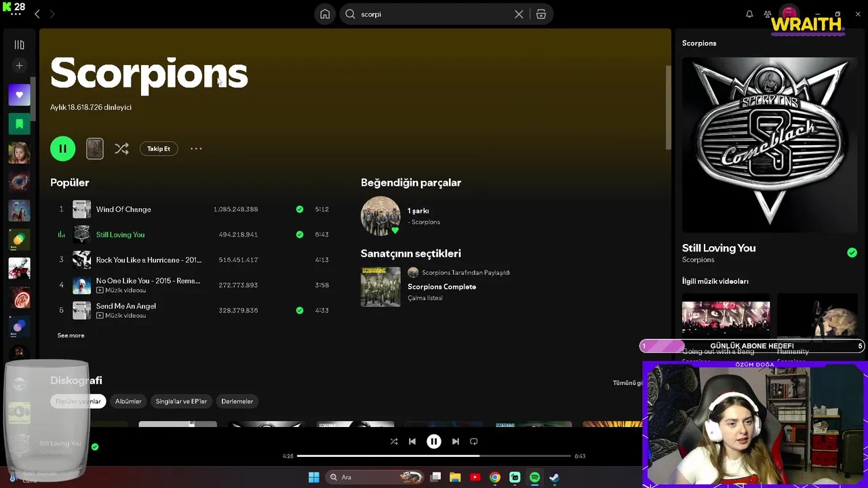Toggle shuffle next to Takip Et
Image resolution: width=868 pixels, height=488 pixels.
(x=121, y=148)
